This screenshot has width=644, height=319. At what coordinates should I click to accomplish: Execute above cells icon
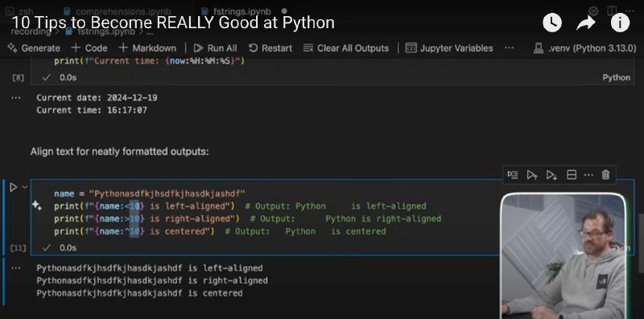coord(532,175)
